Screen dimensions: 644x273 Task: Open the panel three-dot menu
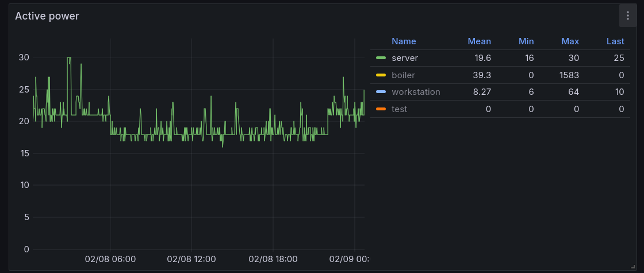click(627, 16)
